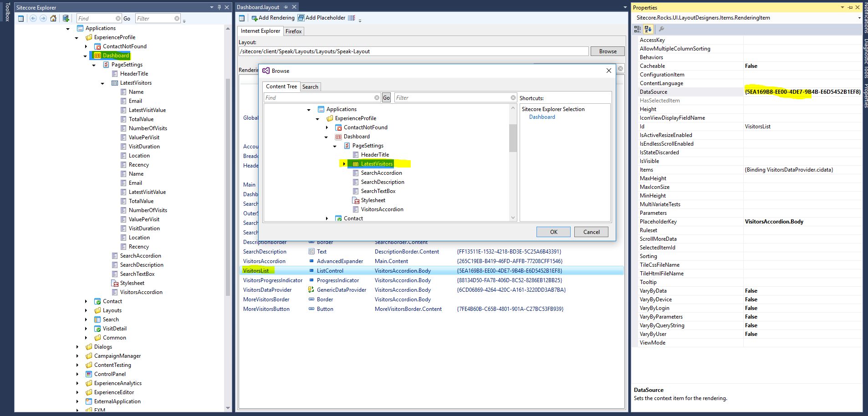Open the Properties object type dropdown
868x416 pixels.
click(859, 18)
